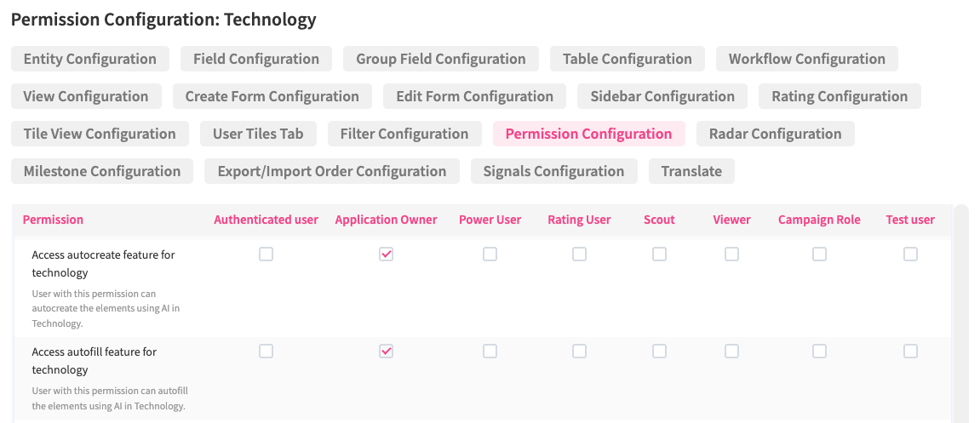Check autofill box for Viewer

(x=731, y=351)
